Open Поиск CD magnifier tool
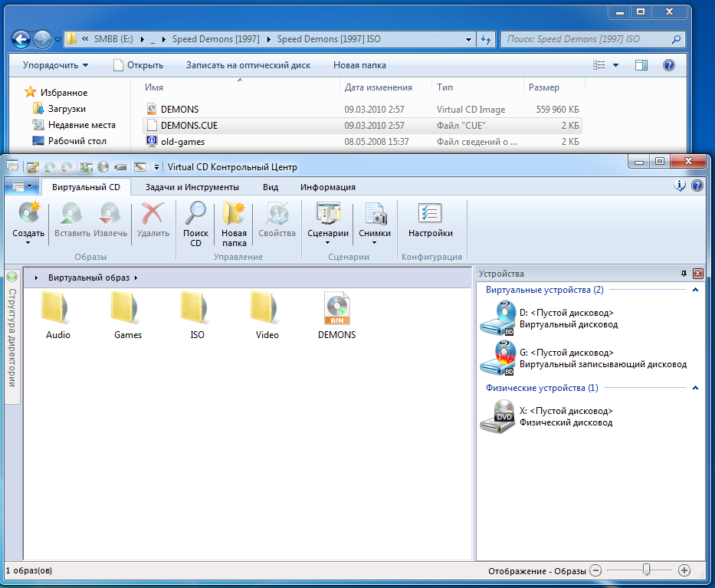This screenshot has width=715, height=588. pyautogui.click(x=195, y=213)
